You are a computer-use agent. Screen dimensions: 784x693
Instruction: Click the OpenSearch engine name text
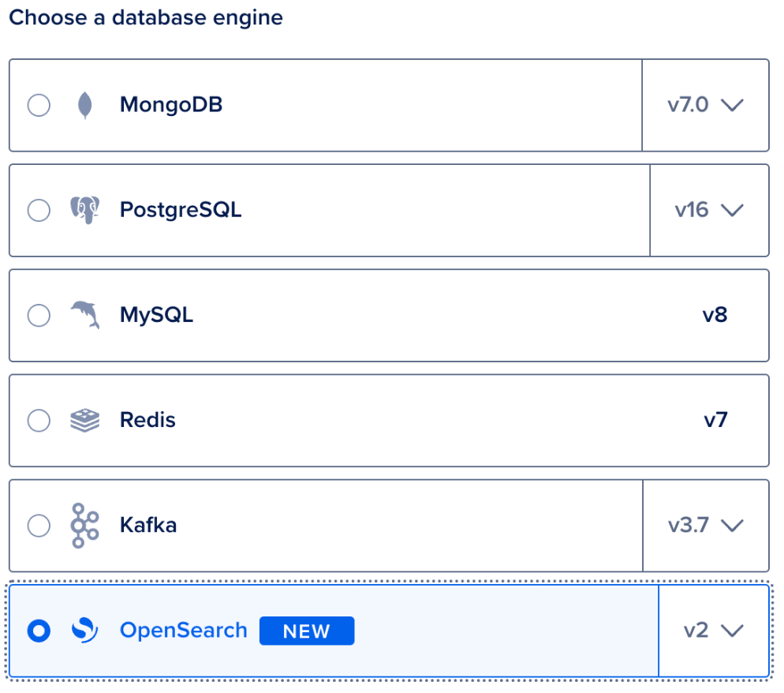click(x=184, y=631)
